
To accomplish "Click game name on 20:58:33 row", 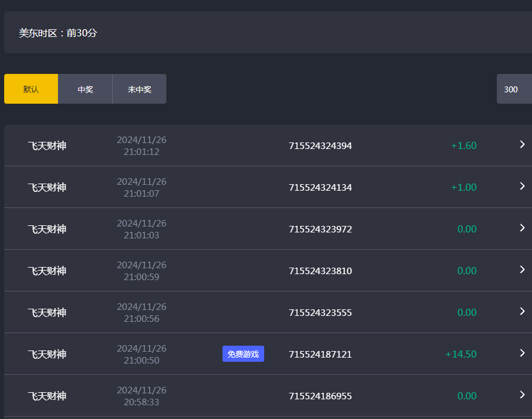I will pyautogui.click(x=47, y=396).
